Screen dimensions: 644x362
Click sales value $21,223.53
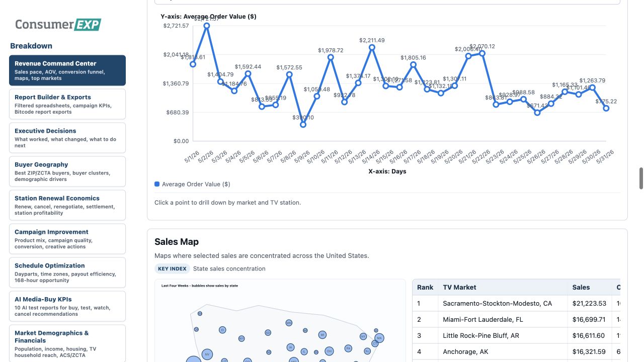589,303
